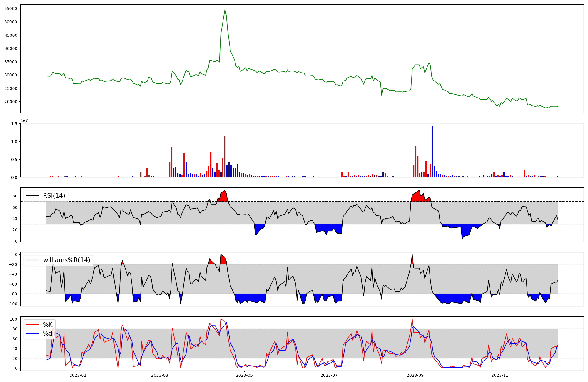Click the 1e7 exponent label on volume chart
The height and width of the screenshot is (382, 588).
click(x=24, y=120)
